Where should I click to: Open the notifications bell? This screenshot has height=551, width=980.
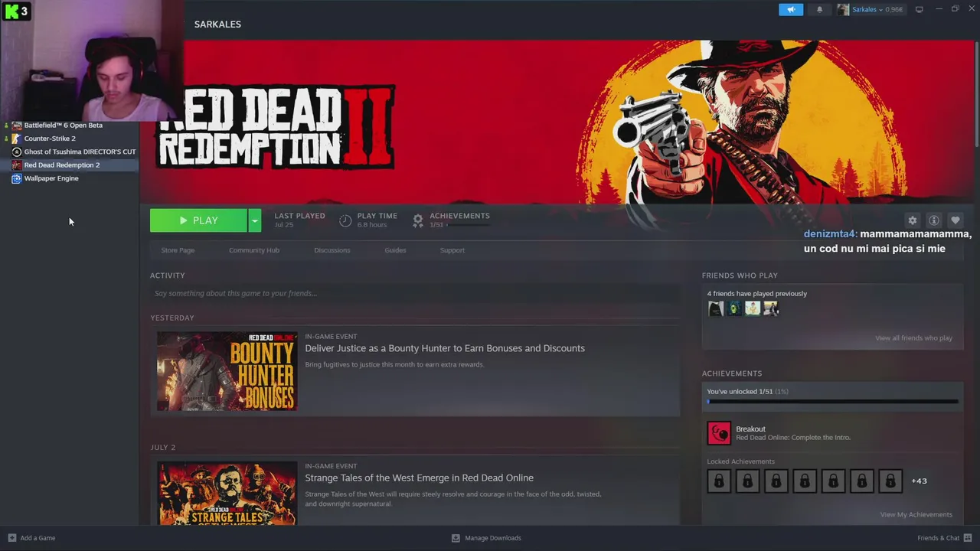pyautogui.click(x=819, y=9)
